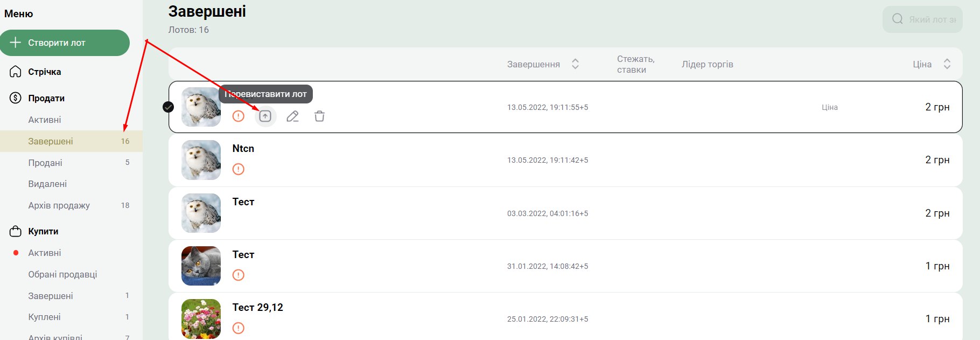
Task: Uncheck the selected first lot checkmark
Action: click(169, 107)
